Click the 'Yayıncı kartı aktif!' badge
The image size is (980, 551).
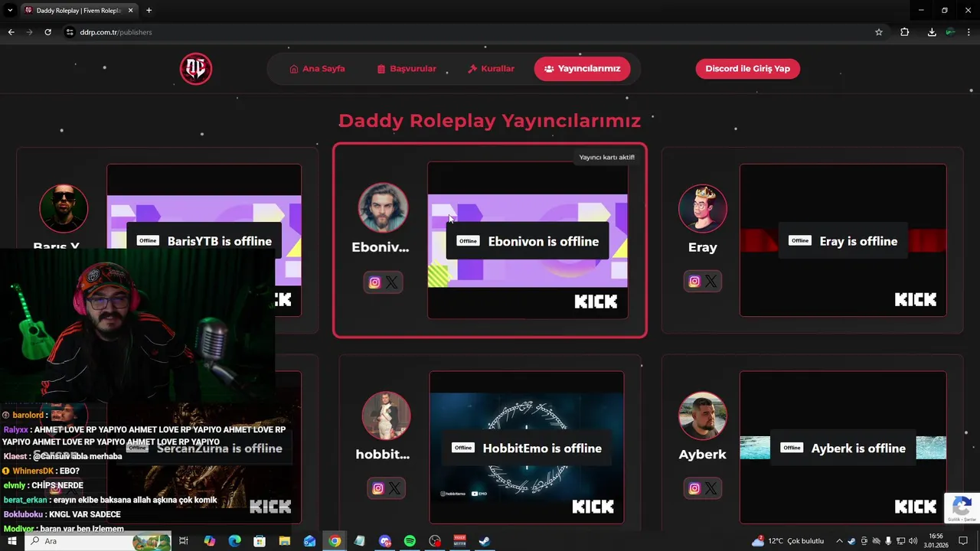pos(606,157)
